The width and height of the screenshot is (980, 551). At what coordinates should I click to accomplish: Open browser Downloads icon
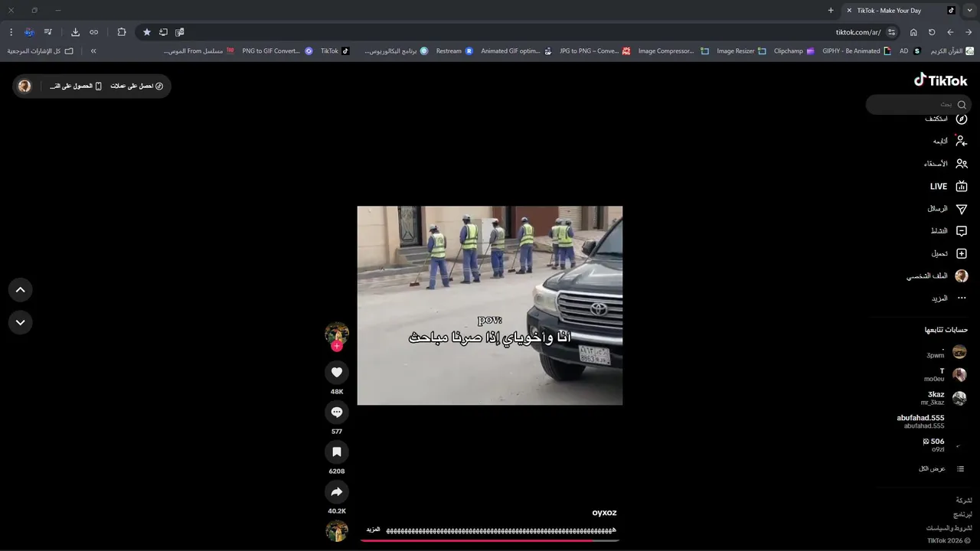[75, 32]
